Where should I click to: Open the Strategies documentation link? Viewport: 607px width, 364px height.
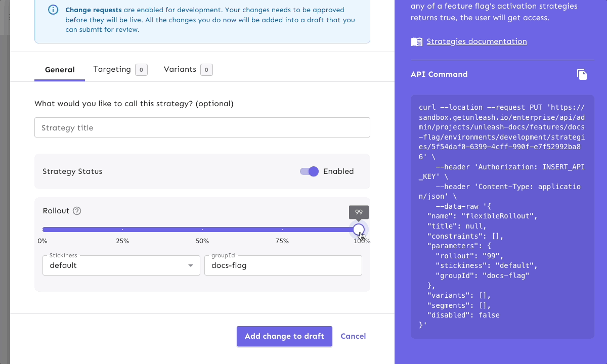click(x=476, y=41)
